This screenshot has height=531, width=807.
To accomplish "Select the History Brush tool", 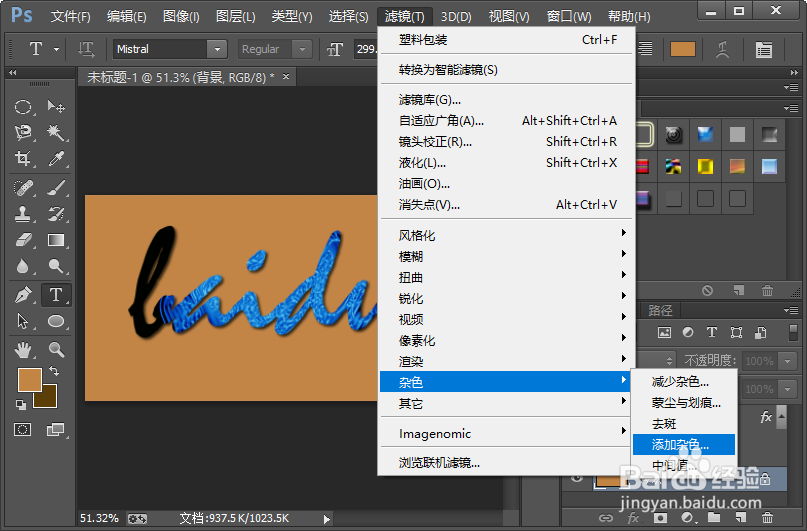I will click(x=56, y=214).
